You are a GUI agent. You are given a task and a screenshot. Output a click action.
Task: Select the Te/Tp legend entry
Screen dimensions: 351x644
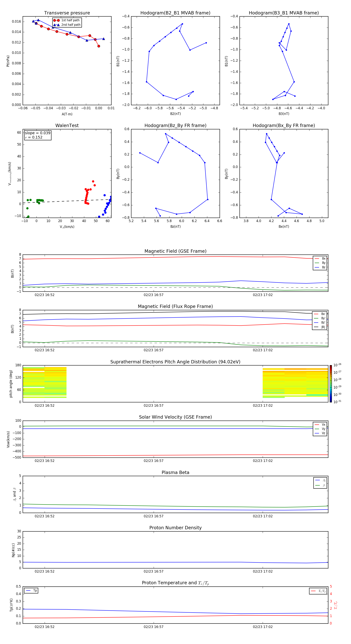coord(318,591)
